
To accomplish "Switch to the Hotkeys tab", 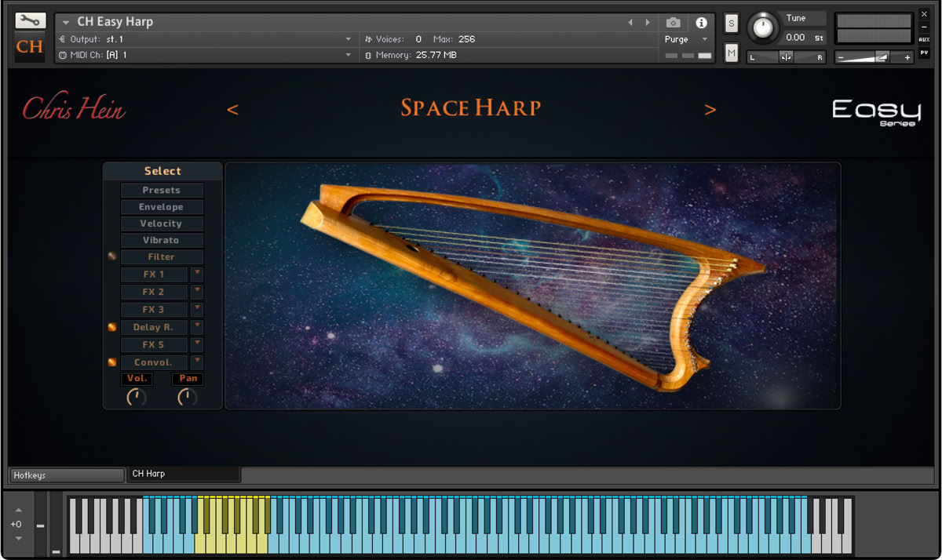I will (x=67, y=475).
